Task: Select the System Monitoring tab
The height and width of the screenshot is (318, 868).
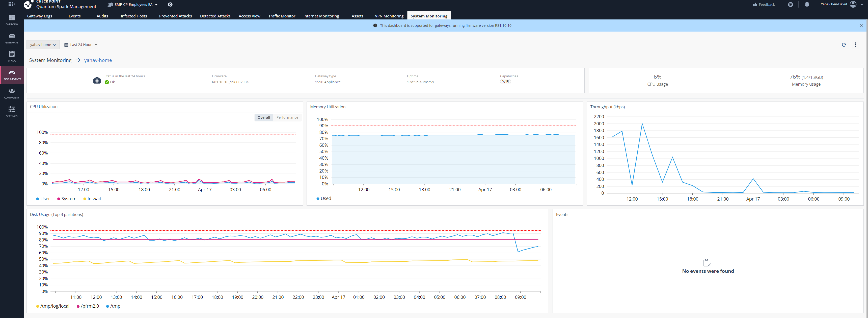Action: point(428,15)
